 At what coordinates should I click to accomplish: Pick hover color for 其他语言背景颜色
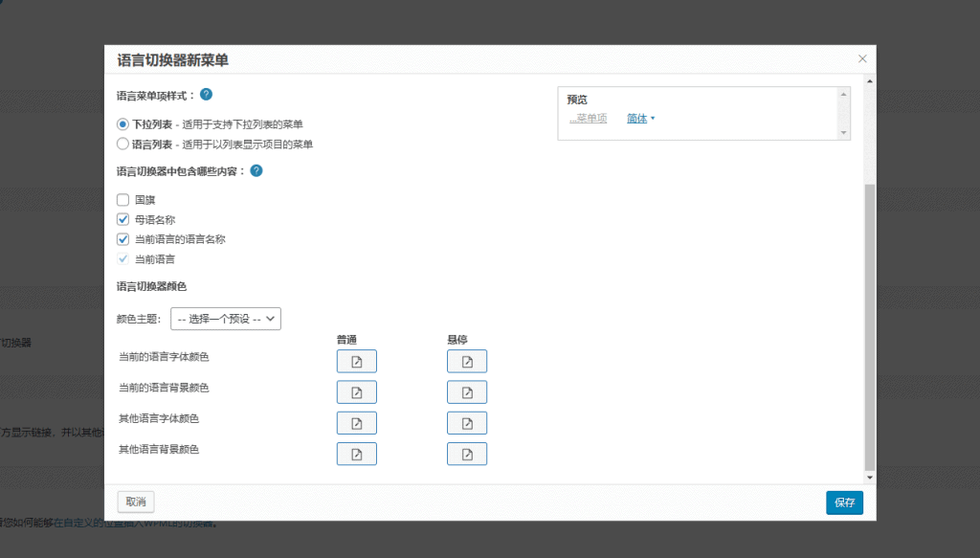[467, 454]
